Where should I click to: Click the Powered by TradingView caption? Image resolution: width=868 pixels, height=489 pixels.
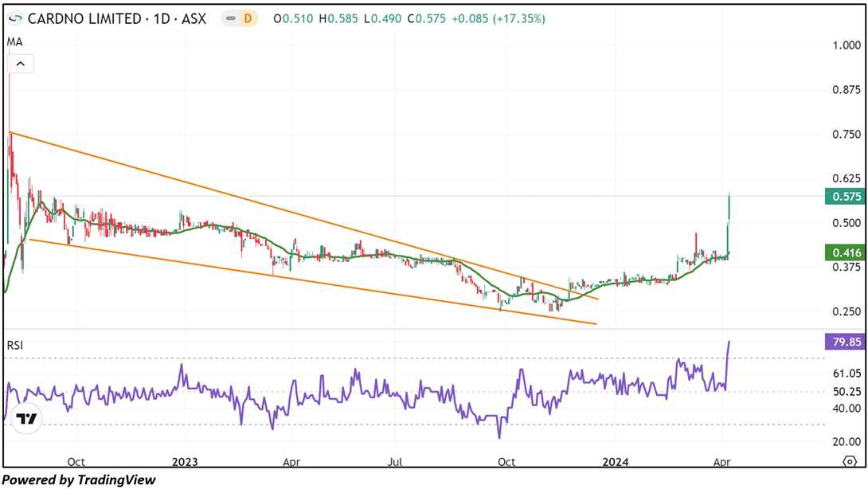tap(79, 479)
